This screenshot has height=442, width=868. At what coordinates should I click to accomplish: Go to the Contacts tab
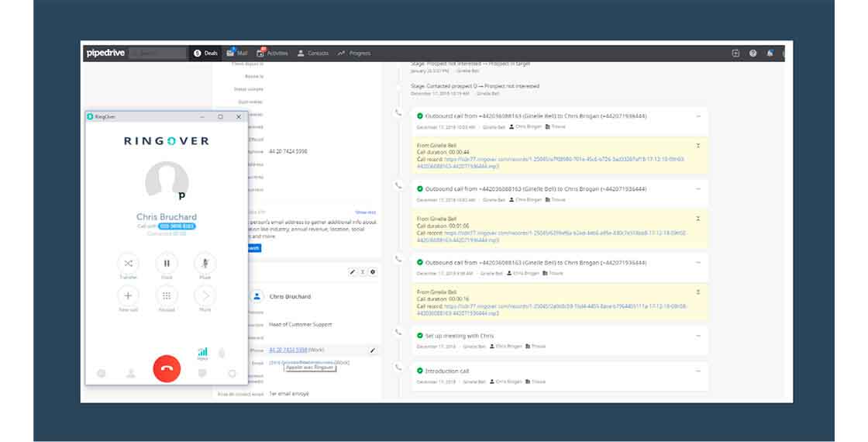pyautogui.click(x=313, y=54)
